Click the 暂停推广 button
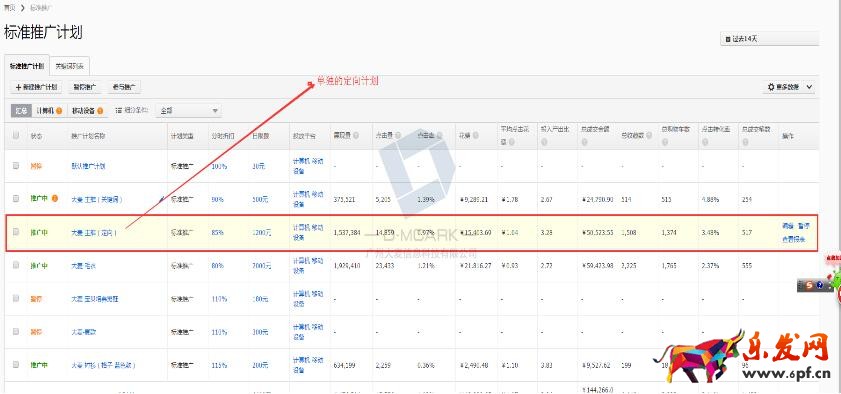841x394 pixels. tap(85, 87)
